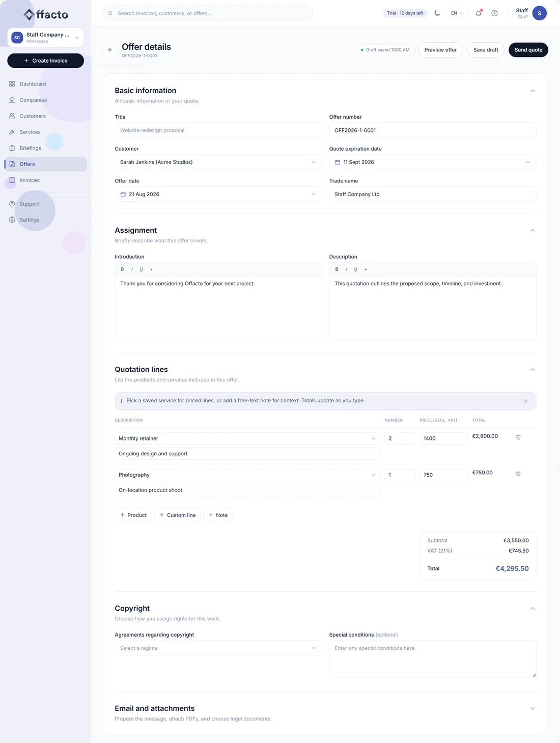Open Briefings in the sidebar

point(46,148)
